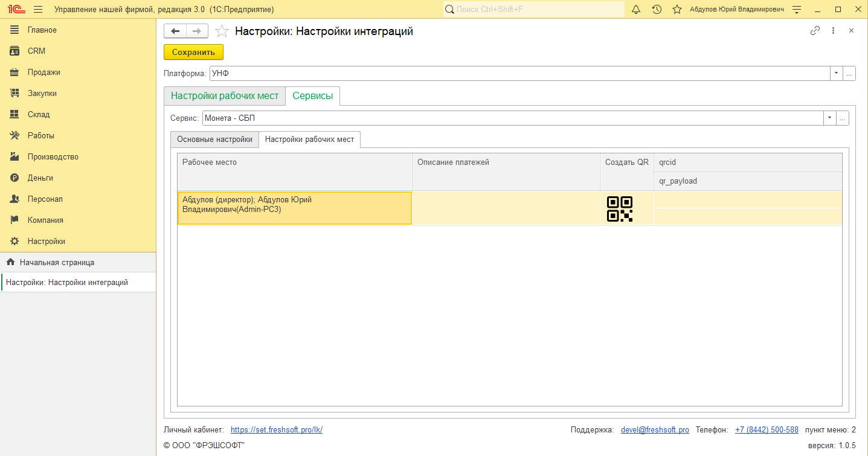The width and height of the screenshot is (868, 456).
Task: Select the open page 'Настройки: Настройки интеграций'
Action: (x=78, y=283)
